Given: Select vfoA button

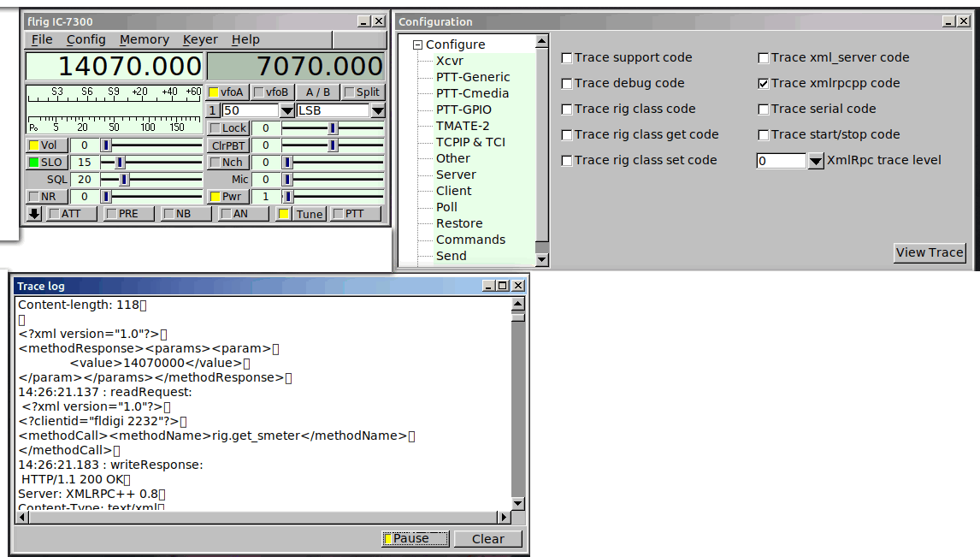Looking at the screenshot, I should pyautogui.click(x=227, y=92).
